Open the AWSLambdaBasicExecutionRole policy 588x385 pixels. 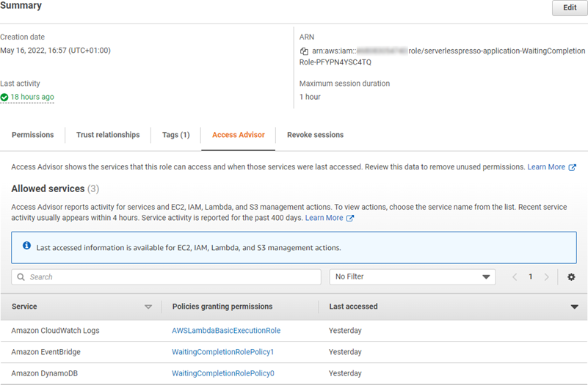coord(226,330)
